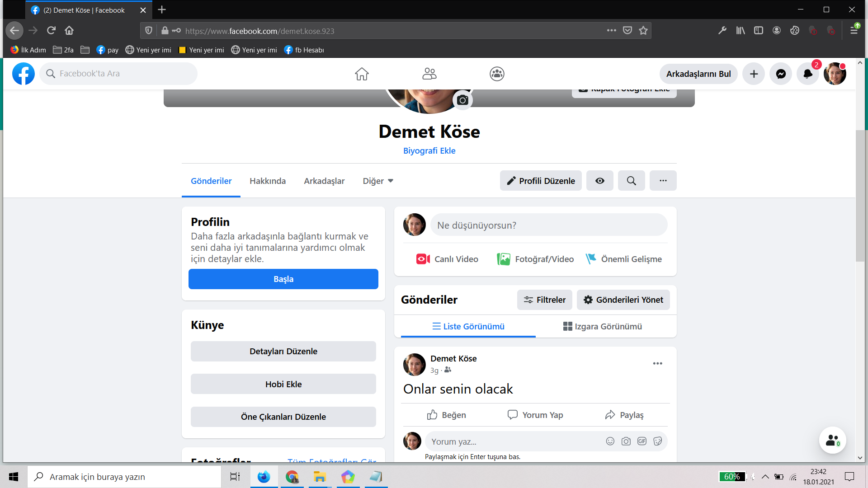Click the plus Create button
The image size is (868, 488).
click(754, 74)
